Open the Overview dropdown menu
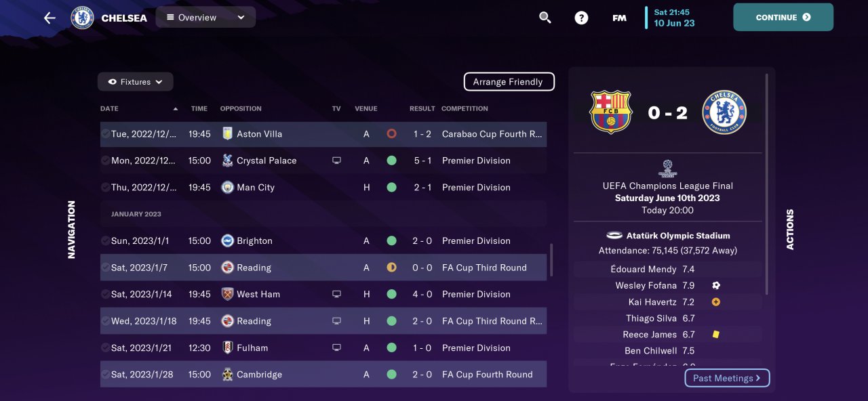868x401 pixels. pos(205,18)
